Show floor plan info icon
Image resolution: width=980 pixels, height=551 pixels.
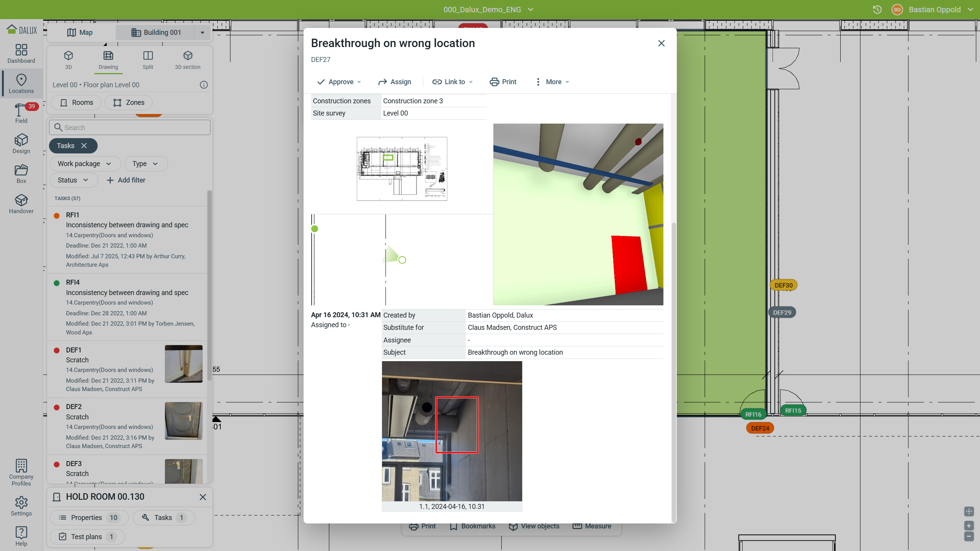click(x=204, y=85)
